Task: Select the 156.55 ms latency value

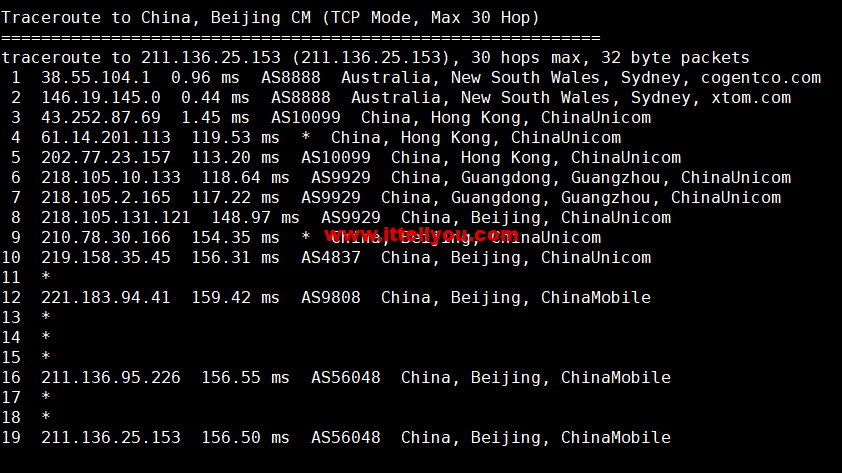Action: 245,377
